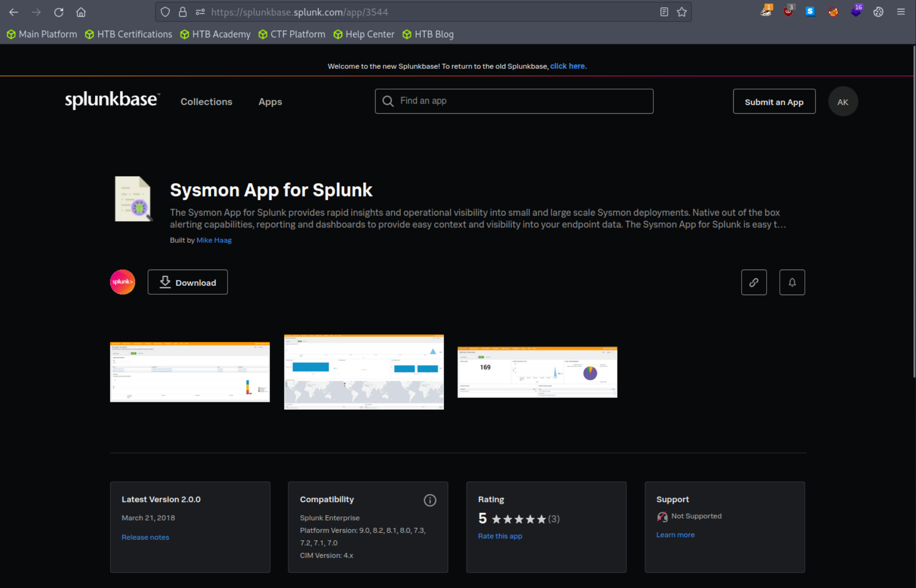Open the Firefox hamburger menu

[x=901, y=12]
